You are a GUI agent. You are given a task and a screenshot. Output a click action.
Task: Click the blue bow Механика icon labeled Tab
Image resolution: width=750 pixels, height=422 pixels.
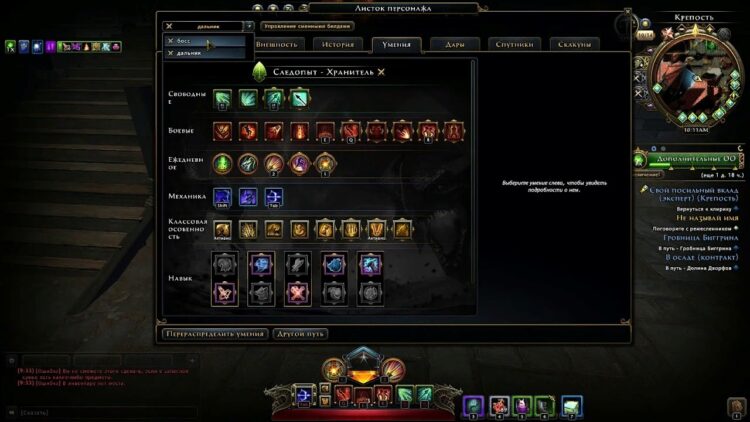point(274,197)
